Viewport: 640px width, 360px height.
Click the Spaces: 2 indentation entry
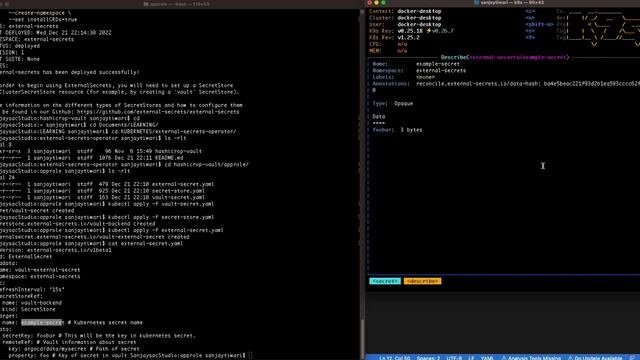[428, 358]
